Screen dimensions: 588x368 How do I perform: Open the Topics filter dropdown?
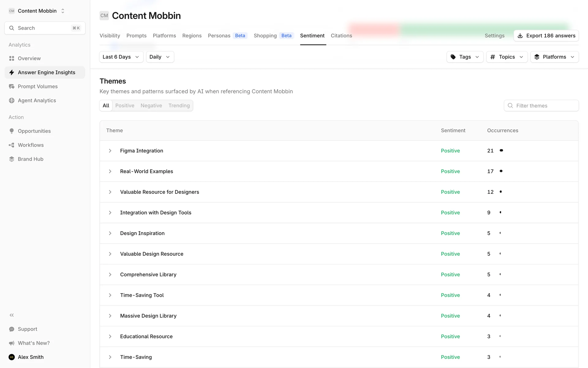click(507, 57)
